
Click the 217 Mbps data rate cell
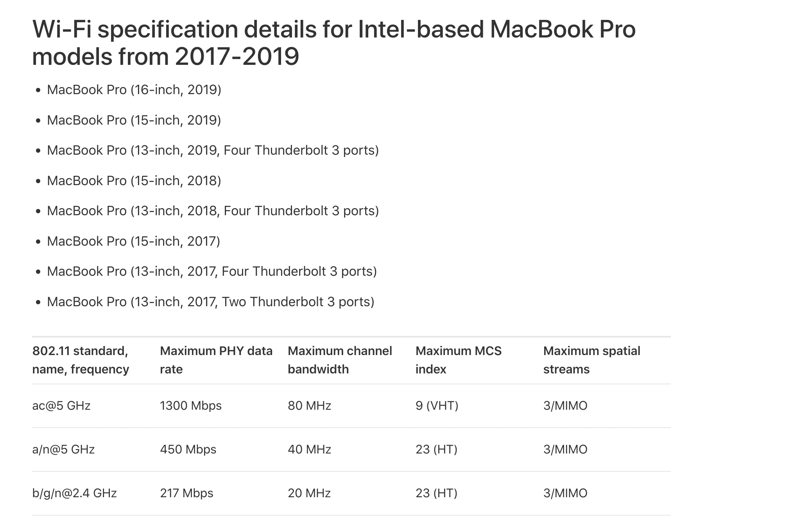(x=187, y=493)
